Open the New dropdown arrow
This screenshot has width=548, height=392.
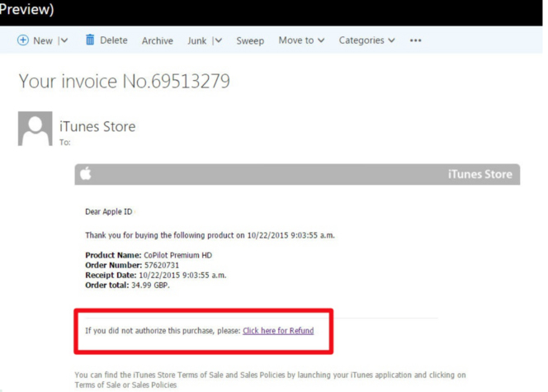pos(64,40)
